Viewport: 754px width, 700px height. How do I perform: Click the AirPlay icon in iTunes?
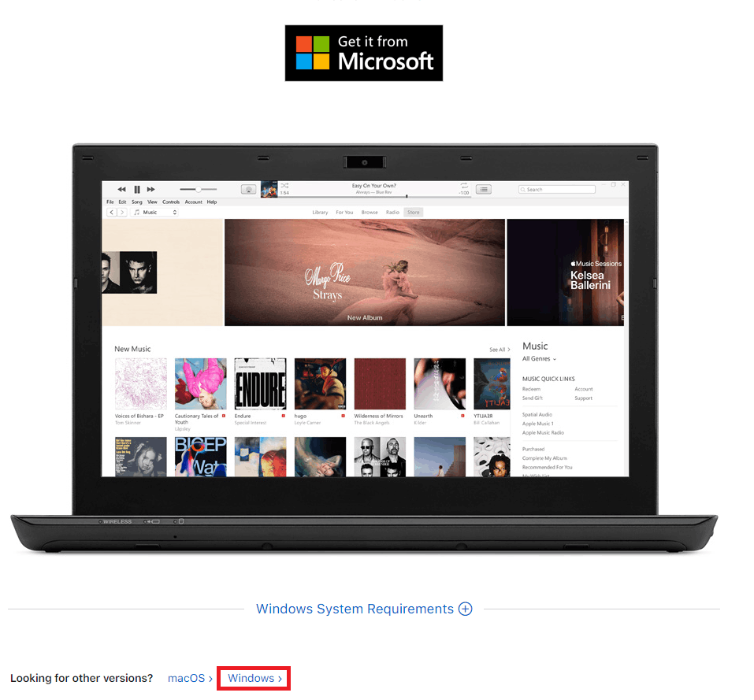249,189
